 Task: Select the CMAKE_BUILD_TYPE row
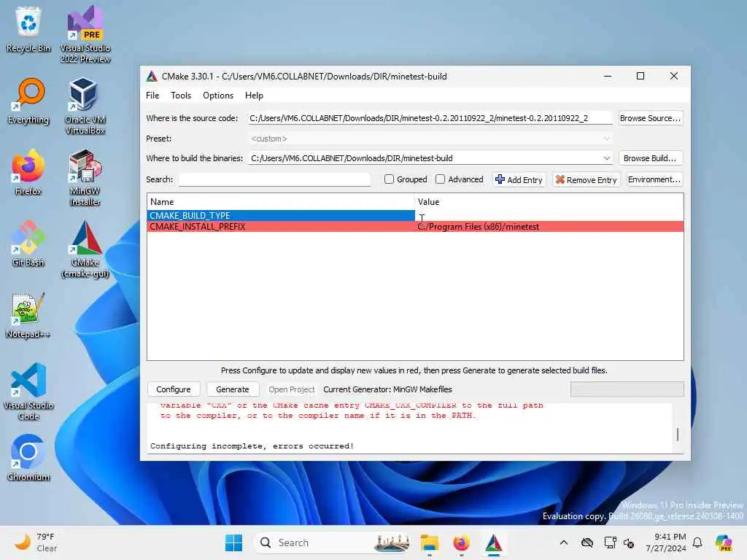415,216
